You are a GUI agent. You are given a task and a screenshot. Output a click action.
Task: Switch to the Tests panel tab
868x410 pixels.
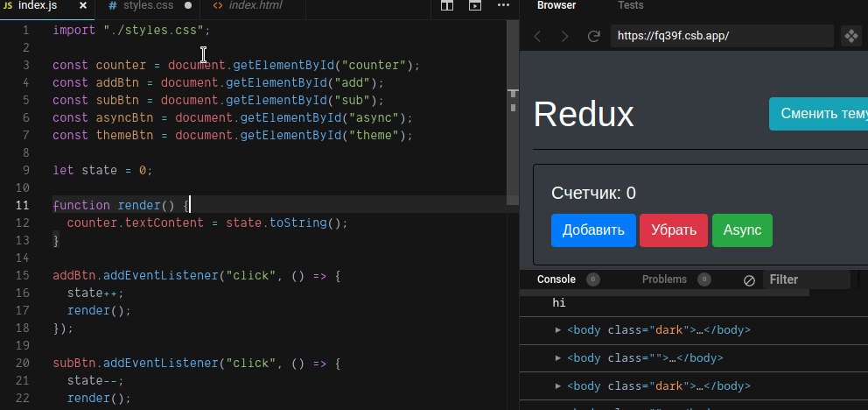631,5
